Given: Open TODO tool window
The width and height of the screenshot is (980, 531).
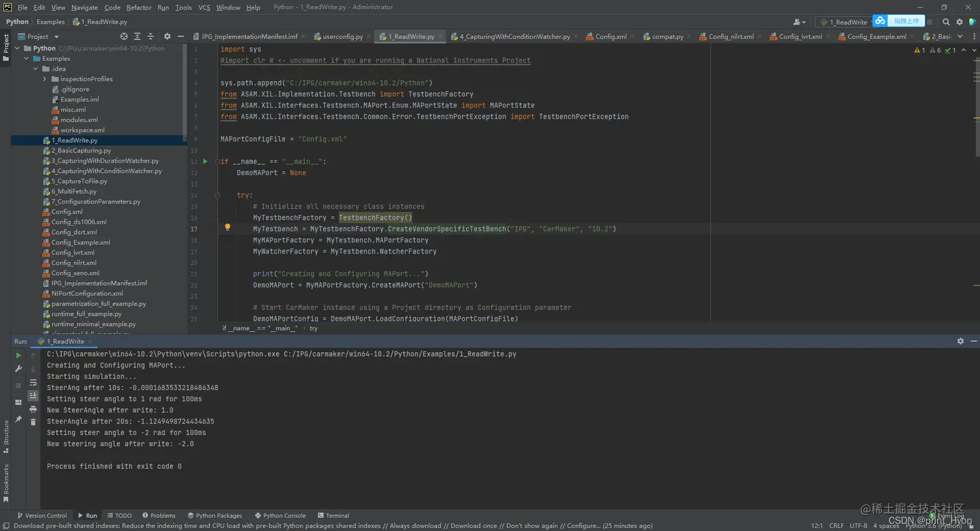Looking at the screenshot, I should [119, 515].
